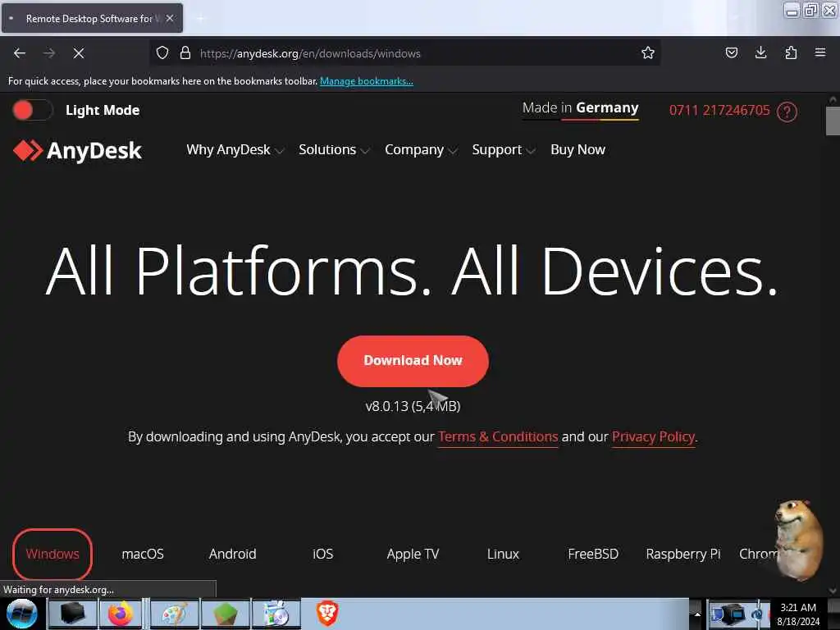Go back to the previous page
This screenshot has height=630, width=840.
(x=20, y=53)
